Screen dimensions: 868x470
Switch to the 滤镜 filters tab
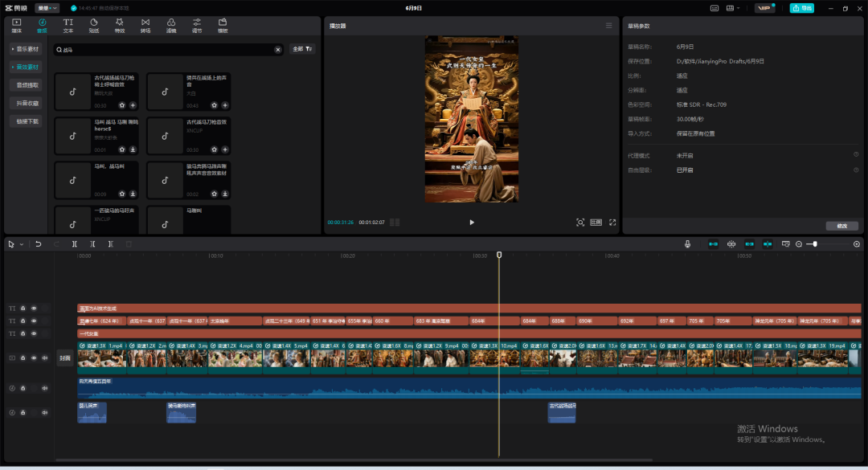[171, 26]
